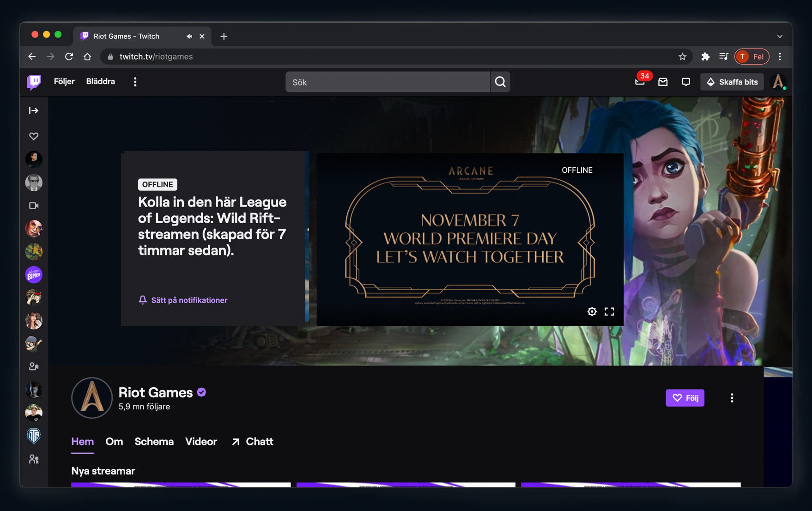Toggle favorite channels heart icon
The width and height of the screenshot is (812, 511).
click(x=33, y=136)
